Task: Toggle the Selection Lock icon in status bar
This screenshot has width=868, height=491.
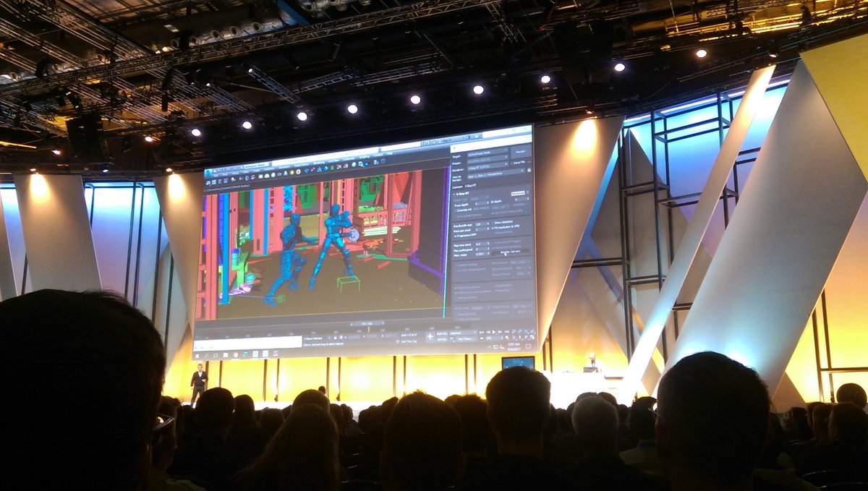Action: [x=335, y=338]
